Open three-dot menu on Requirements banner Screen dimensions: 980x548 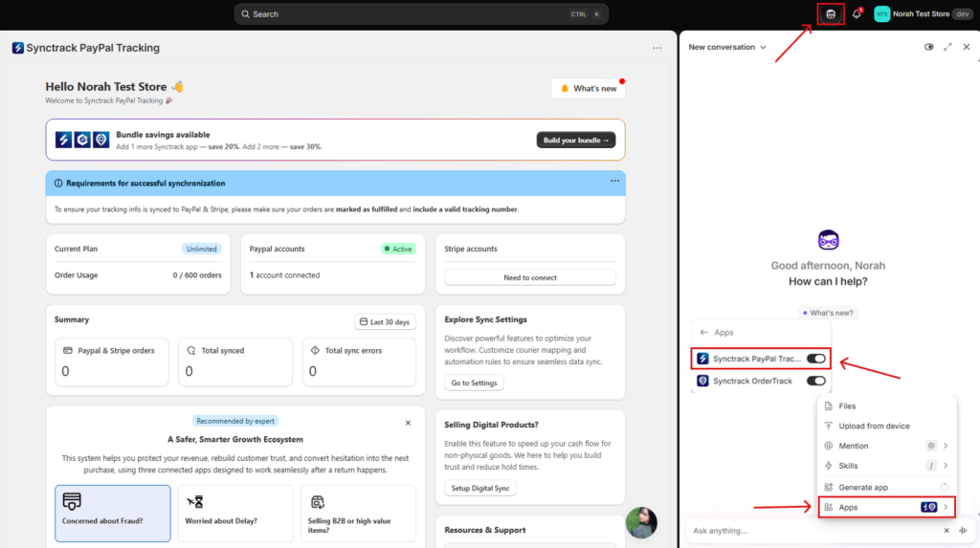pyautogui.click(x=615, y=181)
